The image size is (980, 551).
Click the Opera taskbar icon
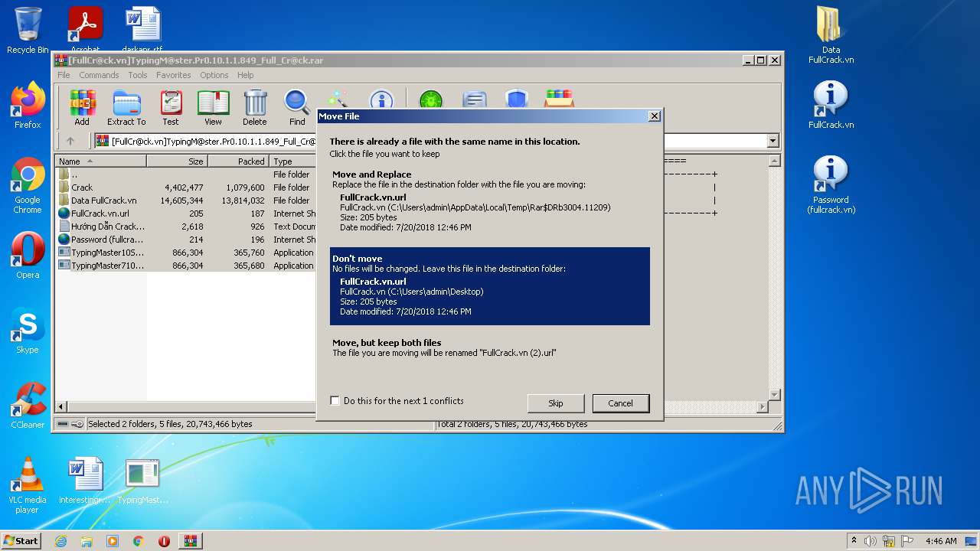pos(164,541)
